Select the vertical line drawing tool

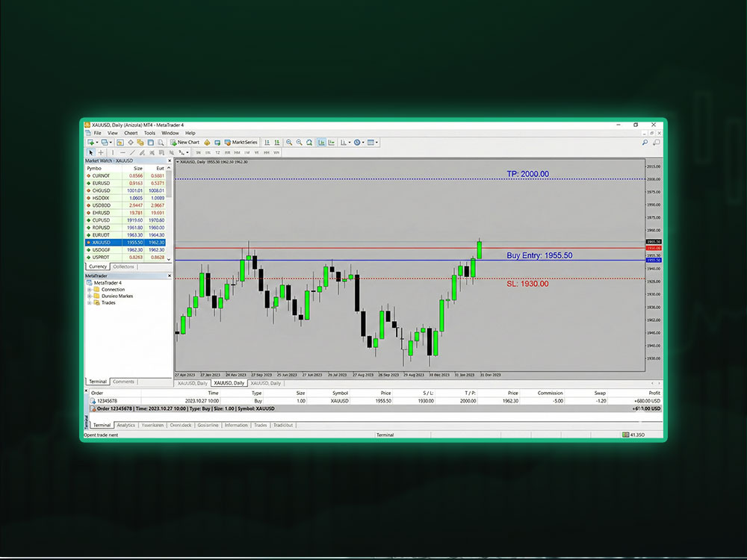(113, 152)
